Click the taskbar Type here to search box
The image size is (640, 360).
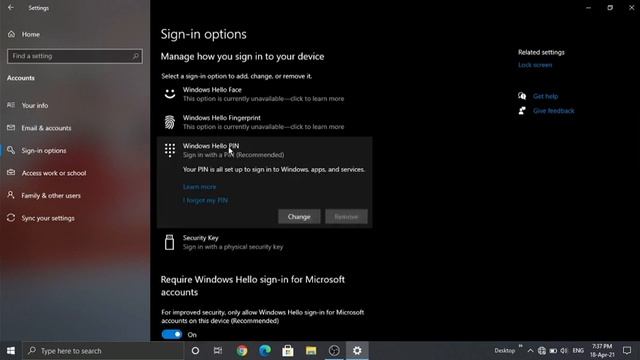103,351
